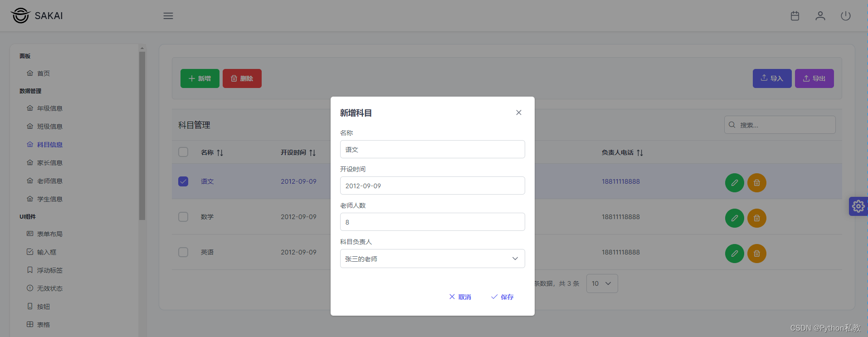Viewport: 868px width, 337px height.
Task: Open 表格 in sidebar
Action: (44, 325)
